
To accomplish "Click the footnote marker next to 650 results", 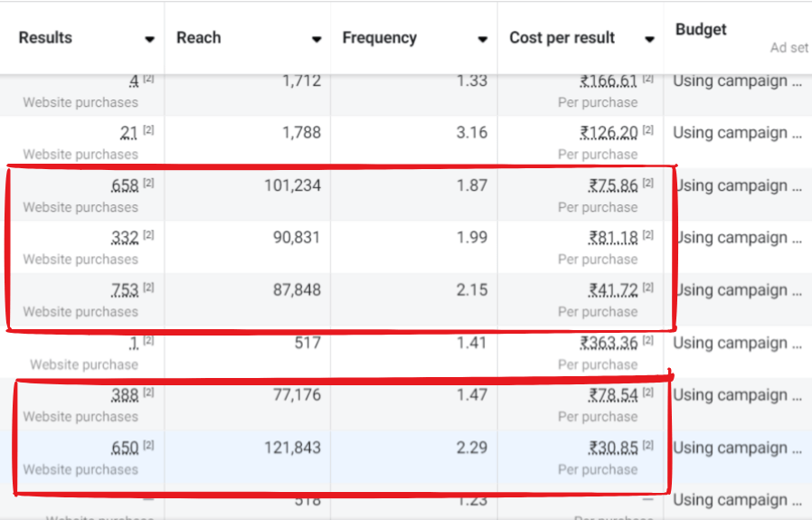I will point(149,446).
